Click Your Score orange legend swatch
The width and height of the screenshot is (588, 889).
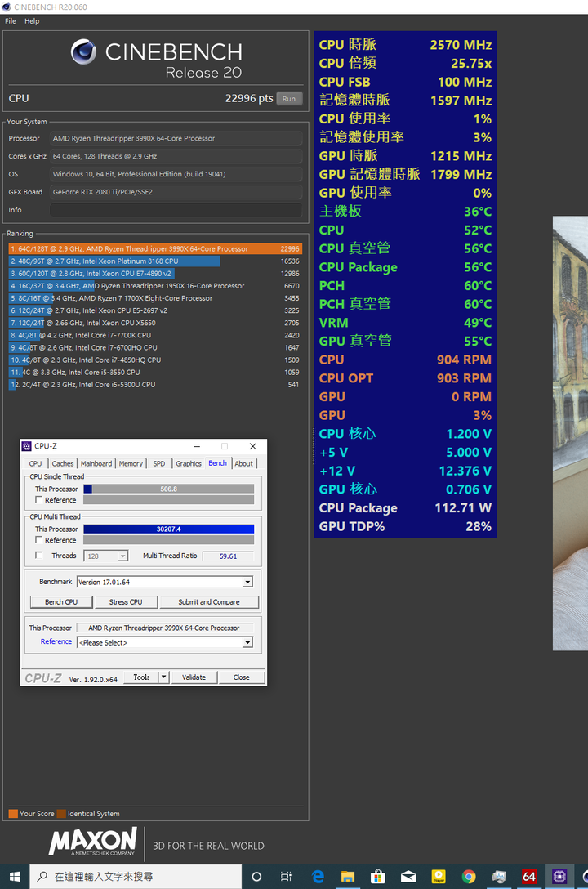[13, 814]
